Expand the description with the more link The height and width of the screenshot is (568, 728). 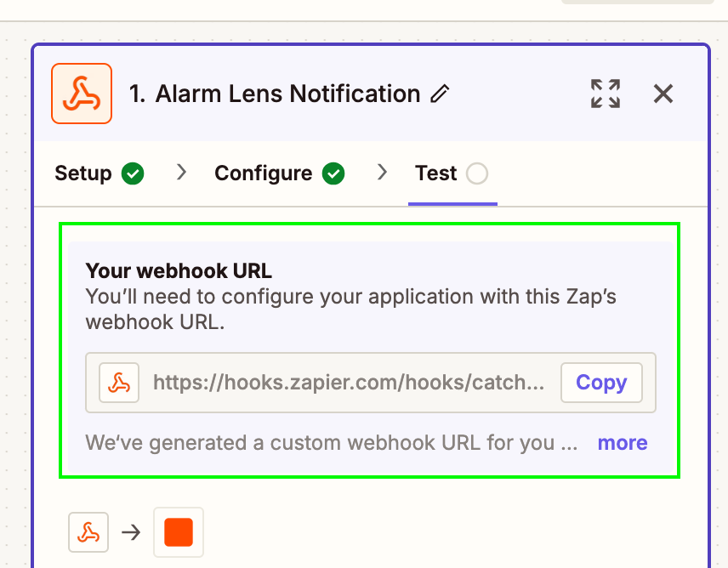click(x=623, y=443)
